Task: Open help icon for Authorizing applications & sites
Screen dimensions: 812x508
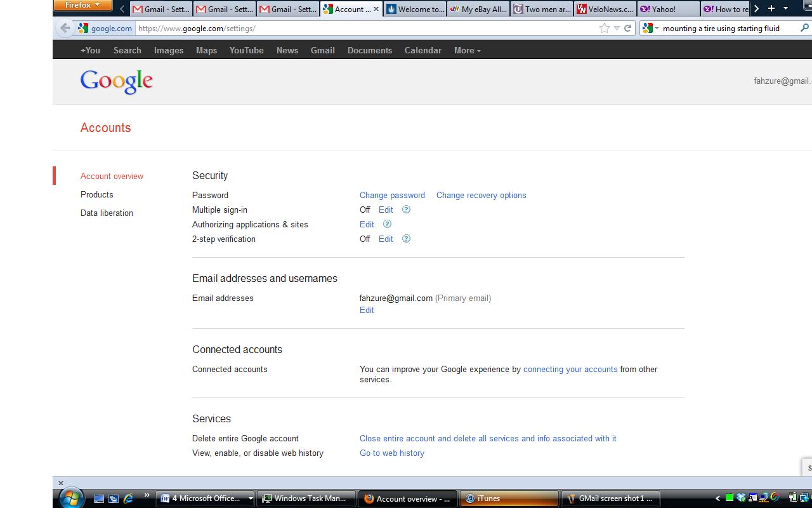Action: (x=387, y=224)
